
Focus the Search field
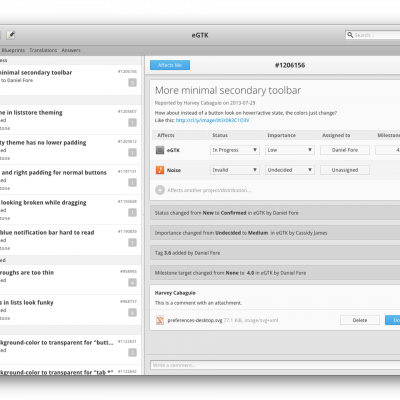click(x=373, y=35)
